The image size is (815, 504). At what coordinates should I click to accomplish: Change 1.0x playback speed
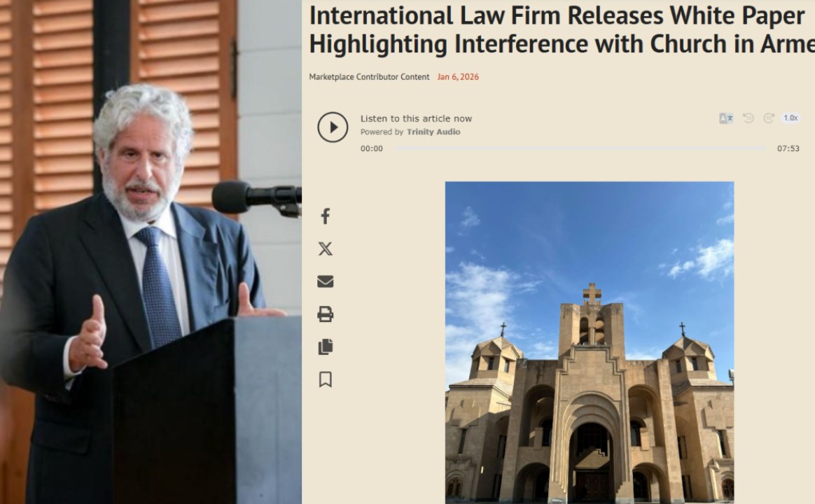[x=790, y=118]
